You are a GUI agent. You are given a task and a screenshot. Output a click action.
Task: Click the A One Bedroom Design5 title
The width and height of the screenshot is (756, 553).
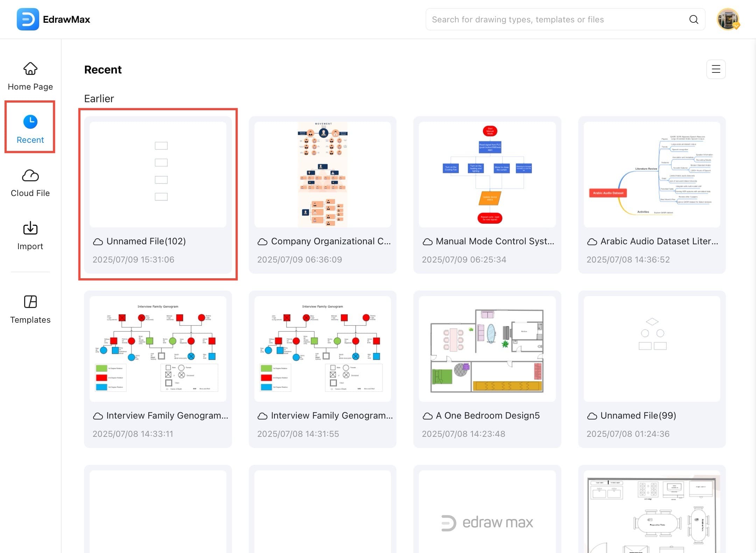[x=488, y=415]
